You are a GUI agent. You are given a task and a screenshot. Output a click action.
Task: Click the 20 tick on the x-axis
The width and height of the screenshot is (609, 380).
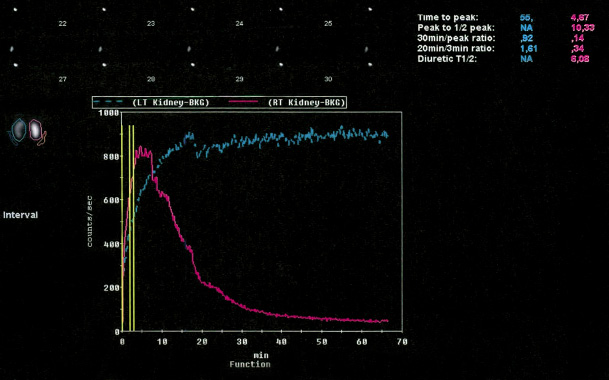click(x=202, y=342)
